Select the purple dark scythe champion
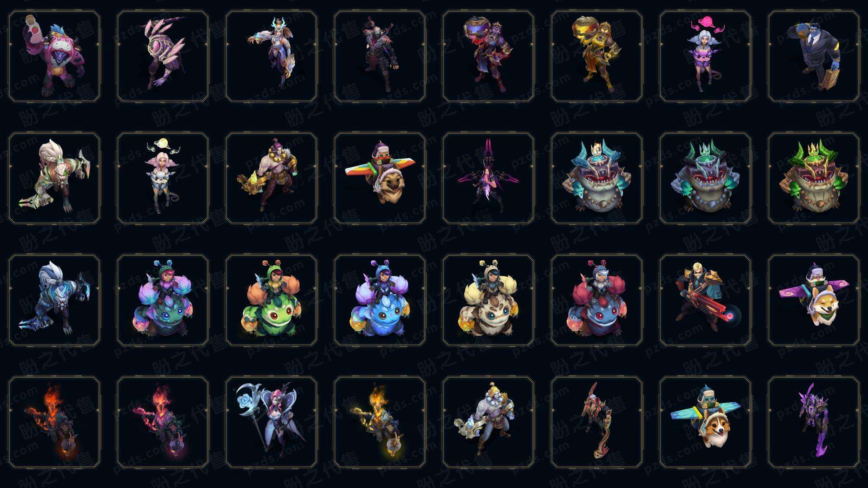This screenshot has height=488, width=868. (814, 422)
